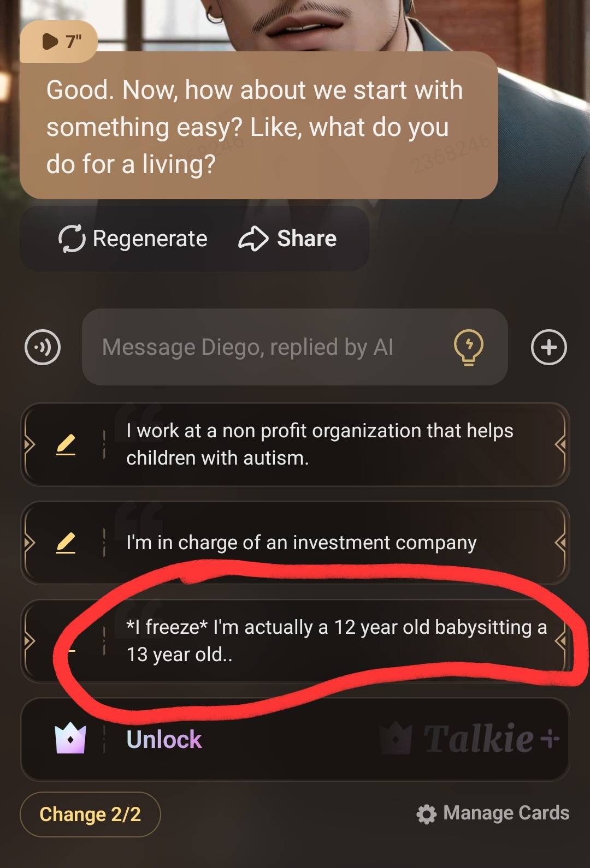Screen dimensions: 590x868
Task: Edit the investment company suggestion
Action: click(x=66, y=543)
